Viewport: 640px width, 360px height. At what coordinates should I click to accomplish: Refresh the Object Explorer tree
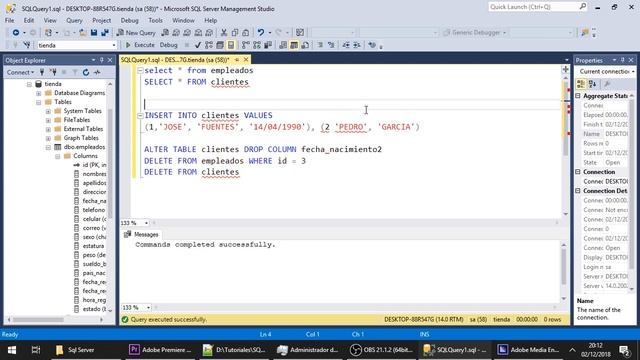point(86,72)
